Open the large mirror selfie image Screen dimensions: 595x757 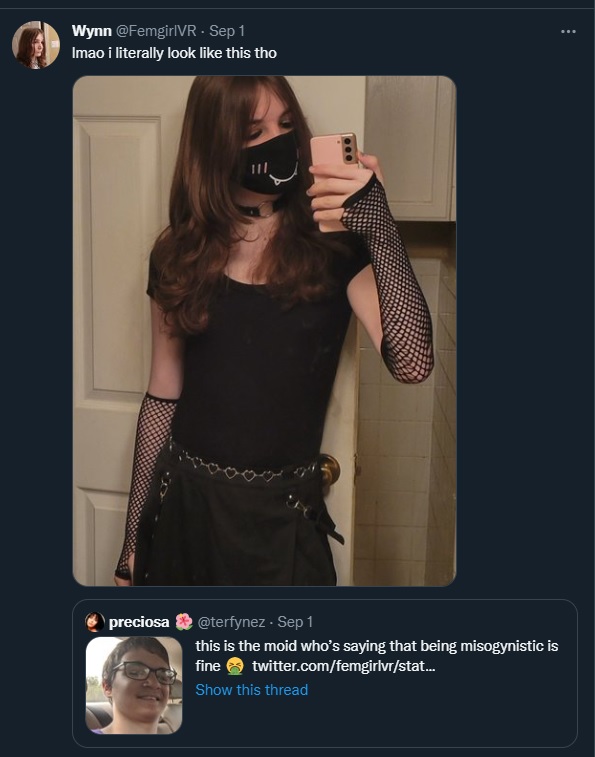click(x=264, y=331)
